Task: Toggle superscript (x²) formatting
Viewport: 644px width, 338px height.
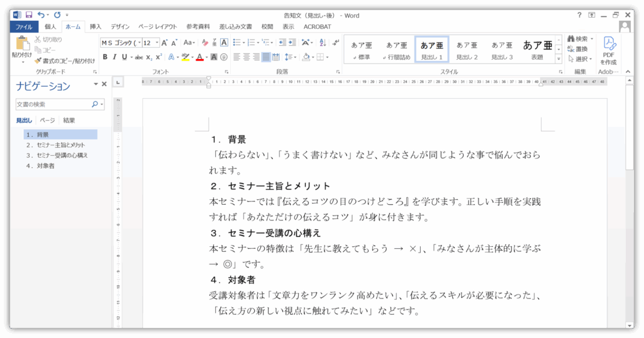Action: 159,57
